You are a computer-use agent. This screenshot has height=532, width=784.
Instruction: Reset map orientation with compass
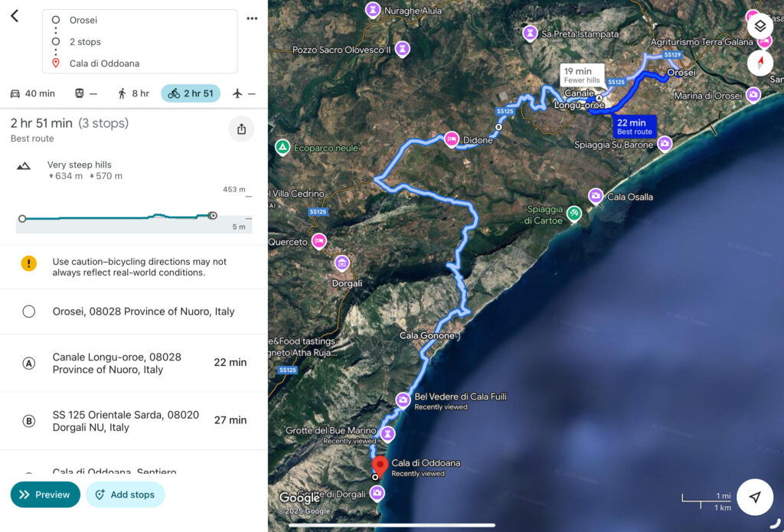pos(759,63)
